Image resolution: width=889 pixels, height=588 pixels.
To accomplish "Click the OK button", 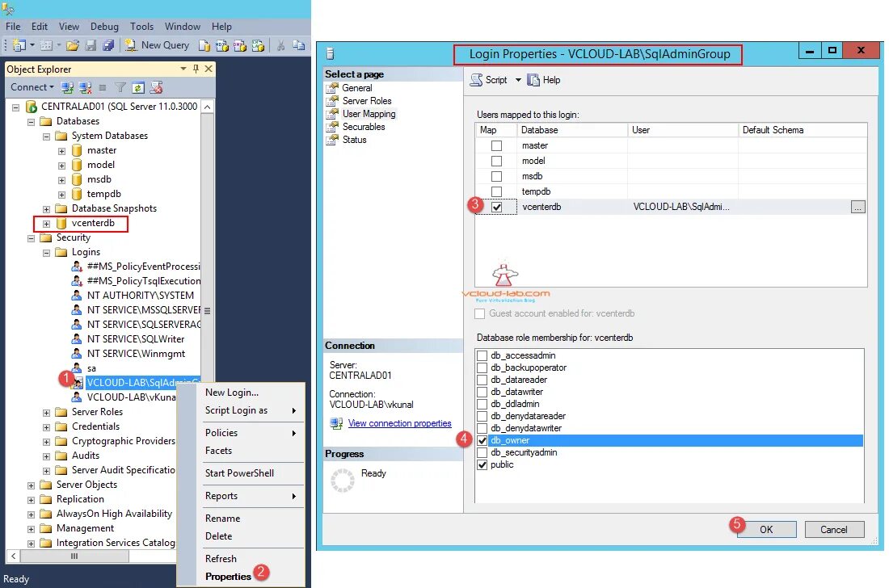I will point(766,529).
